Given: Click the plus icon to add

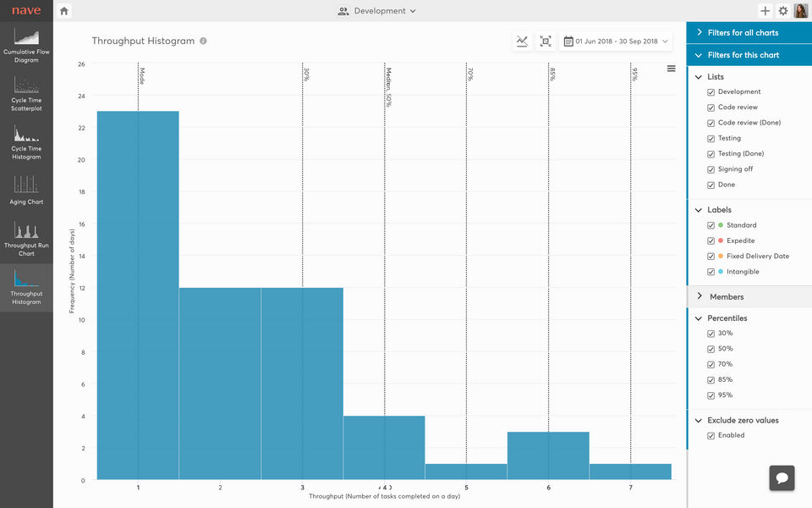Looking at the screenshot, I should tap(765, 11).
